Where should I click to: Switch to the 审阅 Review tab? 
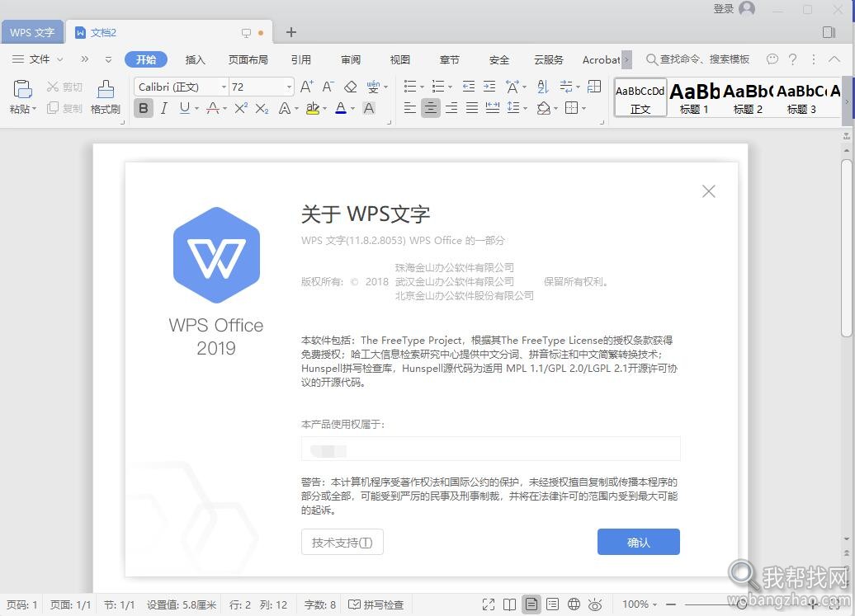click(x=351, y=59)
